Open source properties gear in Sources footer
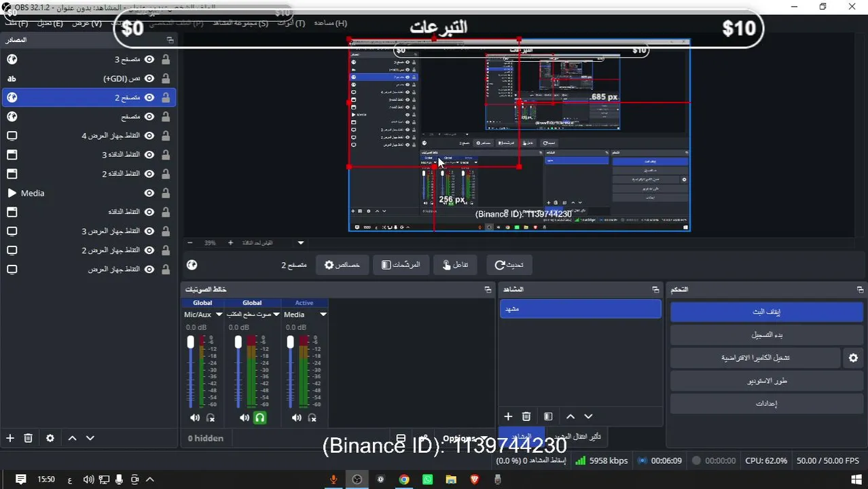This screenshot has height=489, width=868. (x=50, y=438)
